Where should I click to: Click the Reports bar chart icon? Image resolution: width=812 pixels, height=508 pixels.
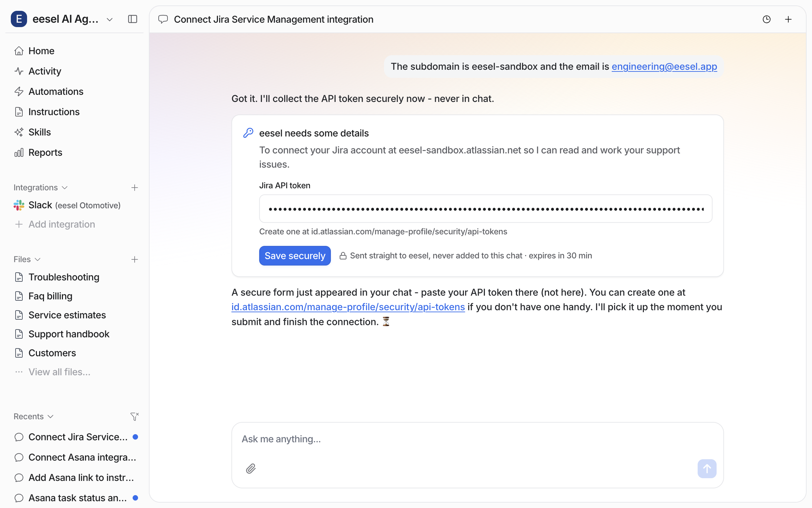tap(19, 152)
